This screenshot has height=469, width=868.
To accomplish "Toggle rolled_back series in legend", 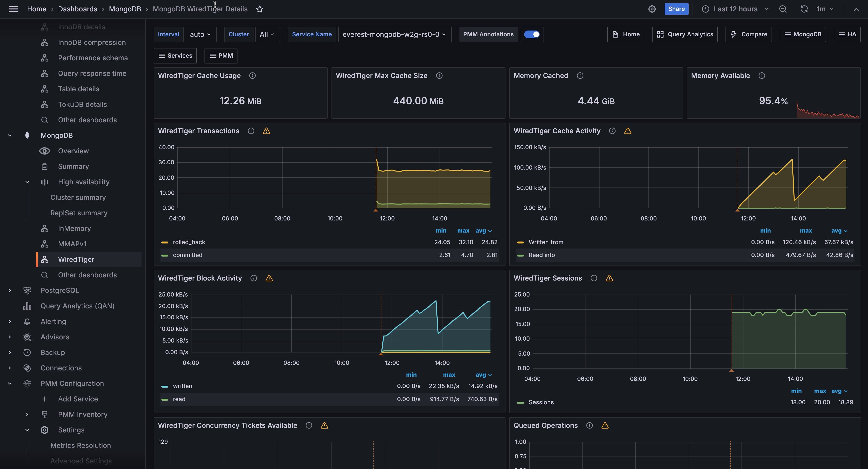I will 189,242.
